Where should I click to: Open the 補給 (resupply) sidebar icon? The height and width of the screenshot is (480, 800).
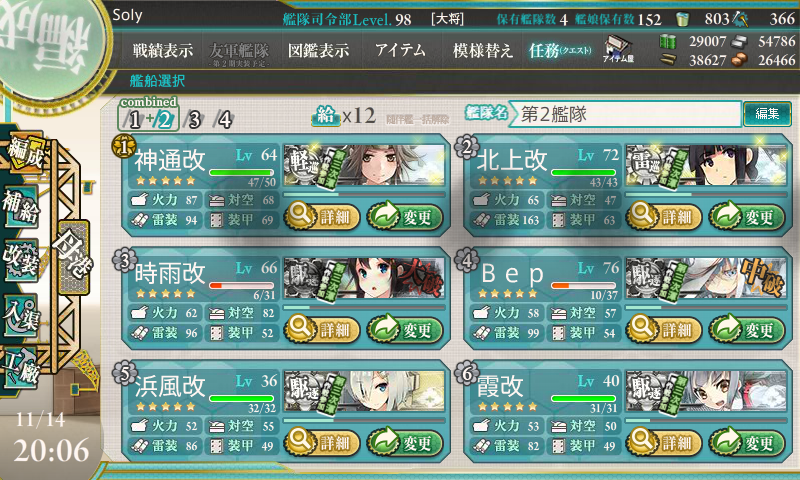[21, 206]
